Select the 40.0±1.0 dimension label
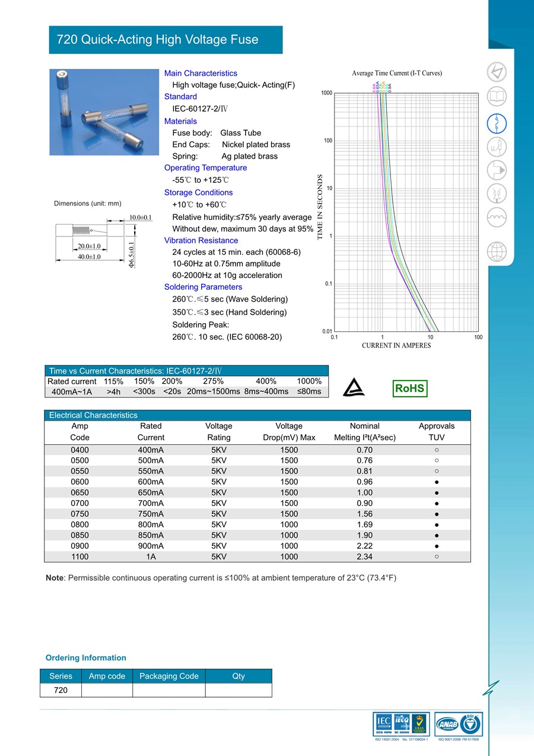 pyautogui.click(x=89, y=257)
